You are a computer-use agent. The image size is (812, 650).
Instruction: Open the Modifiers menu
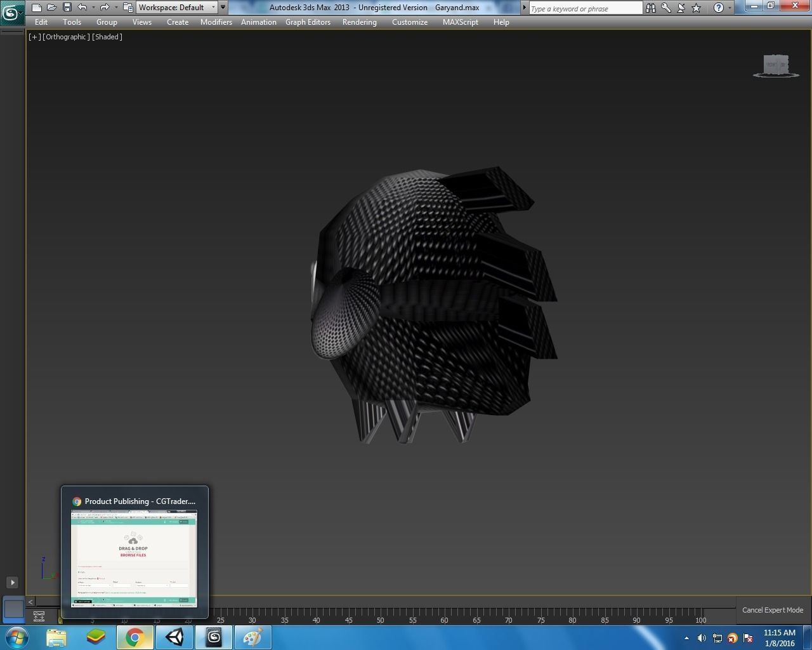point(216,22)
